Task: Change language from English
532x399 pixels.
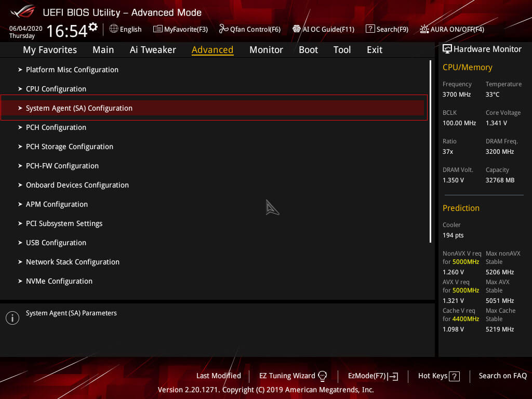Action: 130,29
